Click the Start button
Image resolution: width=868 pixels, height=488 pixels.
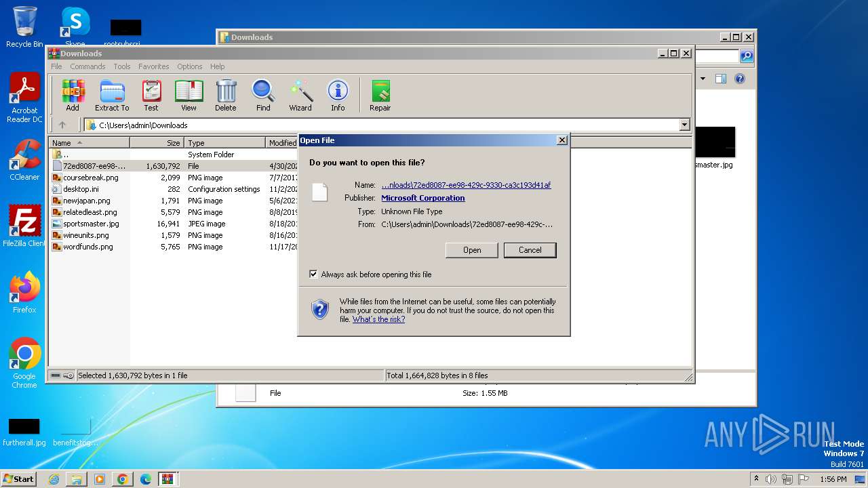click(18, 479)
